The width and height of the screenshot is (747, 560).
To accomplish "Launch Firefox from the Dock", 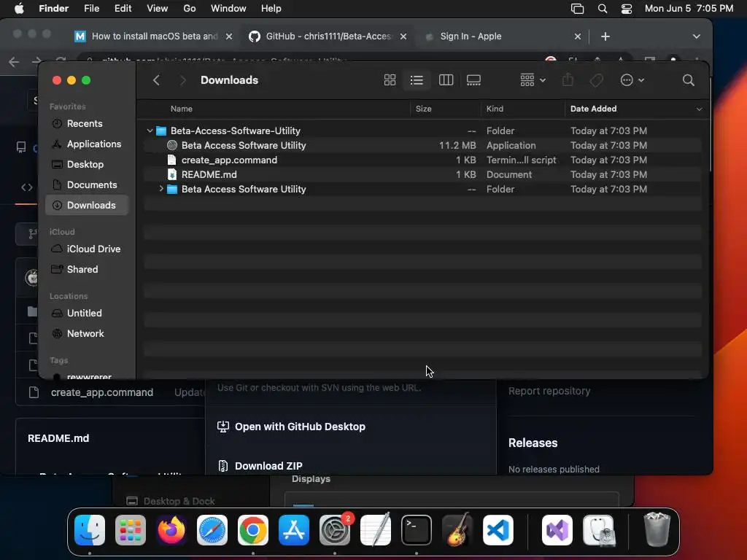I will [x=171, y=530].
